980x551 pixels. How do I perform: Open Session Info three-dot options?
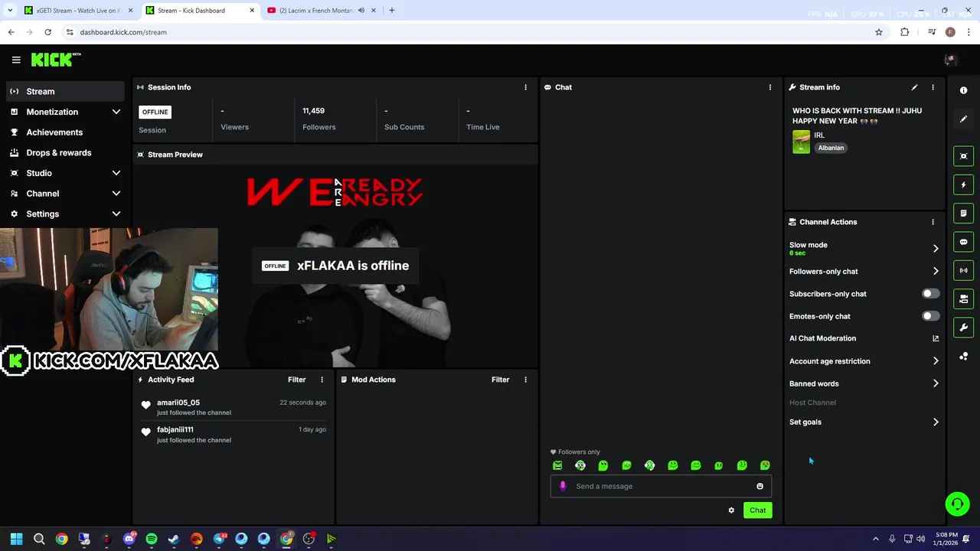[525, 87]
